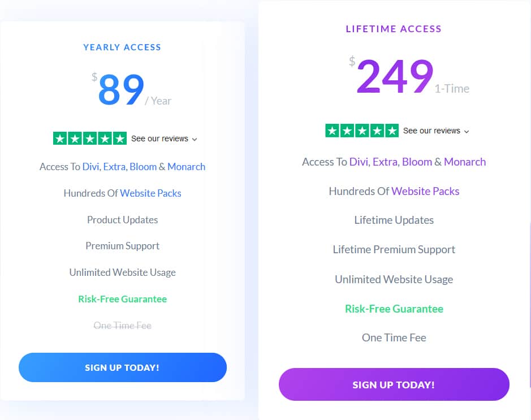Click the green Trustpilot stars under Yearly Access
Image resolution: width=531 pixels, height=420 pixels.
(89, 138)
